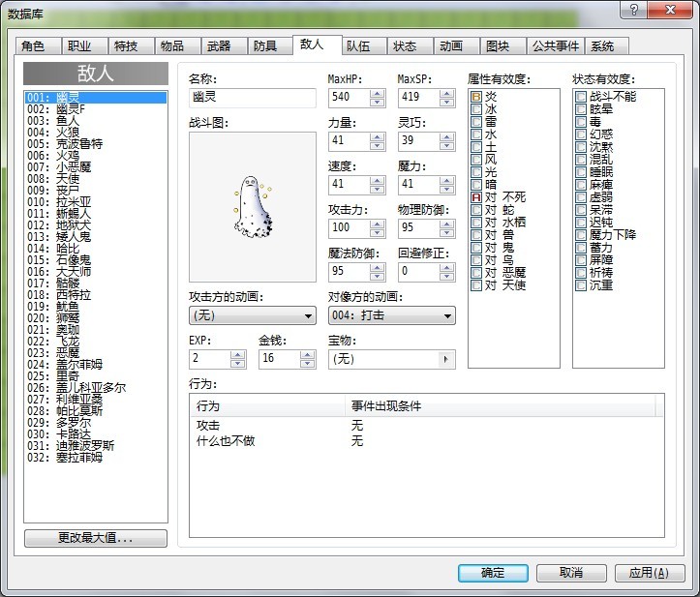Viewport: 700px width, 597px height.
Task: Toggle the 麻痹 state efficiency box
Action: click(581, 184)
